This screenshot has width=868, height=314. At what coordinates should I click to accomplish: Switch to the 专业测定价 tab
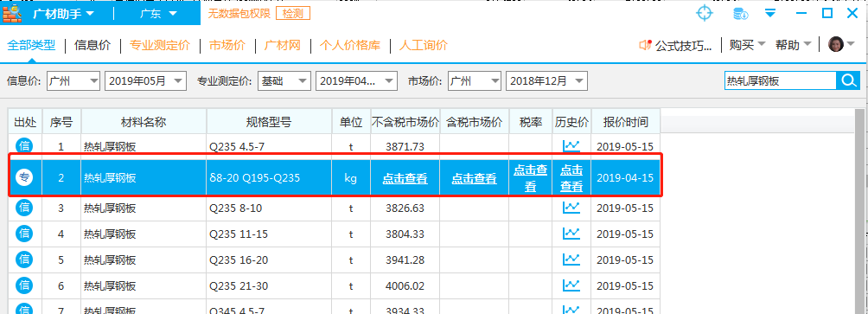tap(160, 45)
